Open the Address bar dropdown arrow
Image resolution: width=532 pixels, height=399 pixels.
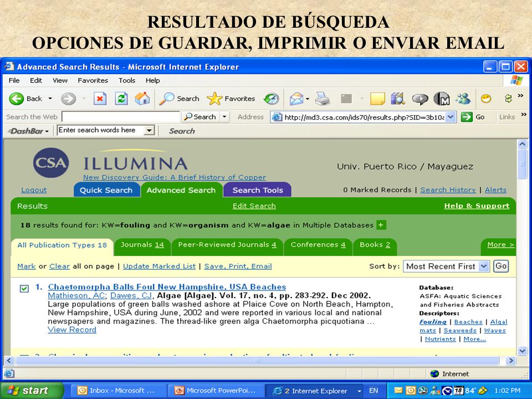tap(450, 117)
